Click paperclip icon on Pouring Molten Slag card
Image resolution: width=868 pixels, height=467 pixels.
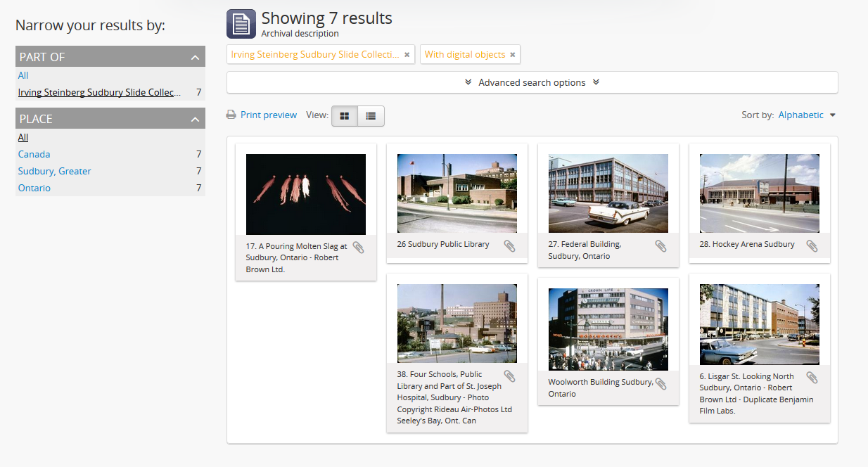(x=358, y=248)
